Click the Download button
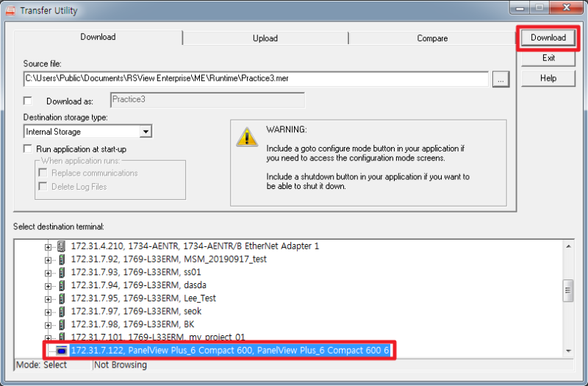This screenshot has height=386, width=588. [x=548, y=37]
